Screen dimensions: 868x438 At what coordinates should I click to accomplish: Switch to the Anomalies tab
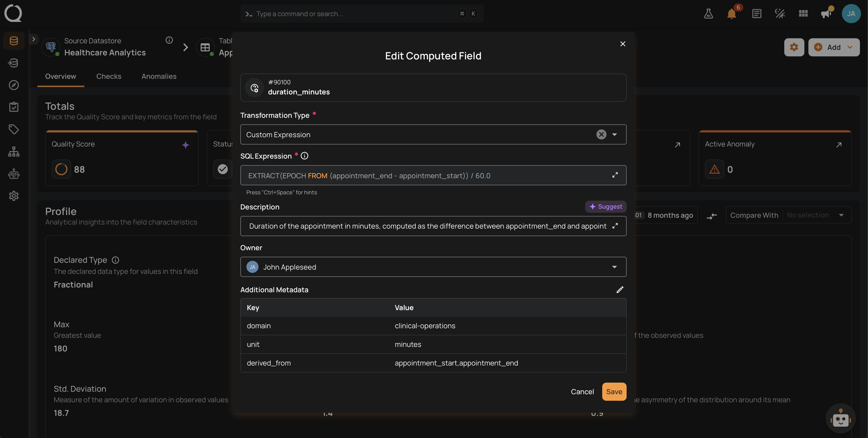tap(159, 76)
